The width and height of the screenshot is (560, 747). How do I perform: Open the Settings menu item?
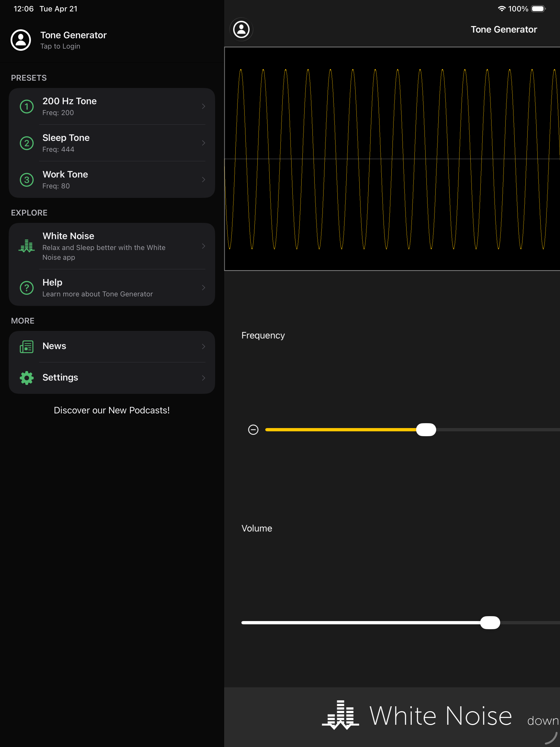[112, 378]
